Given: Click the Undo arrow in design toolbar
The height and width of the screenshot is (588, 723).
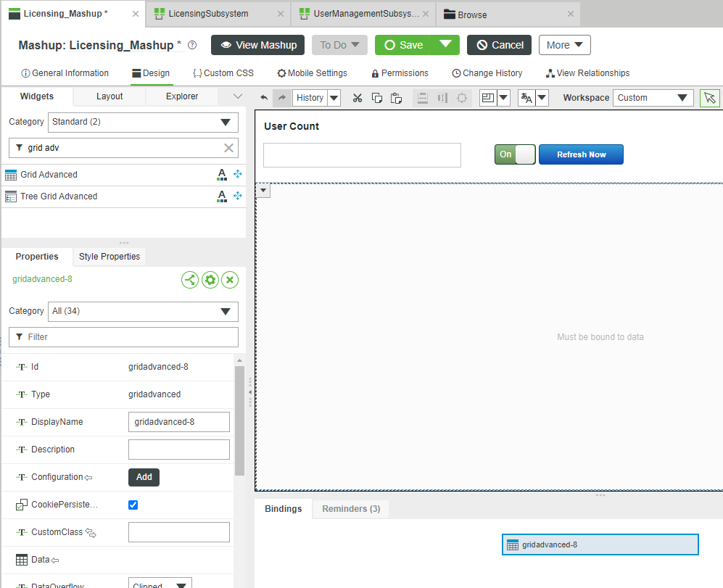Looking at the screenshot, I should [264, 98].
